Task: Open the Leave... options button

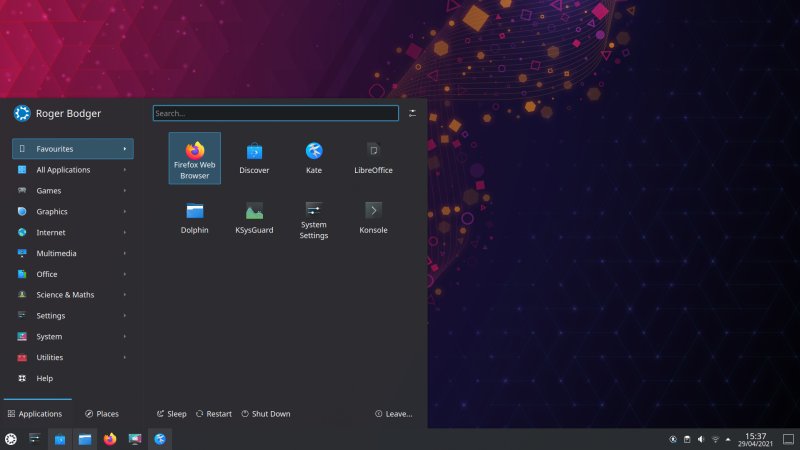Action: coord(394,414)
